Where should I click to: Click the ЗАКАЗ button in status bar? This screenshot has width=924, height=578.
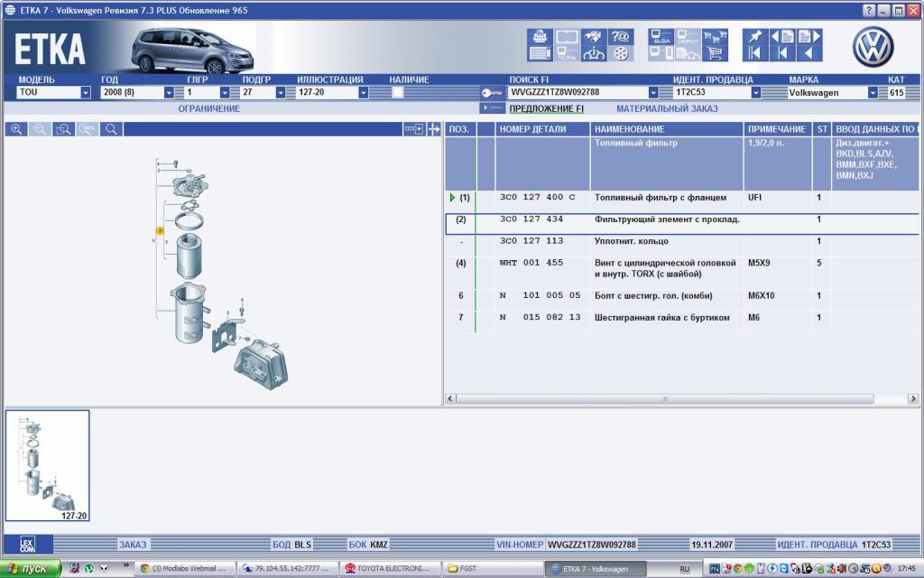(x=133, y=545)
